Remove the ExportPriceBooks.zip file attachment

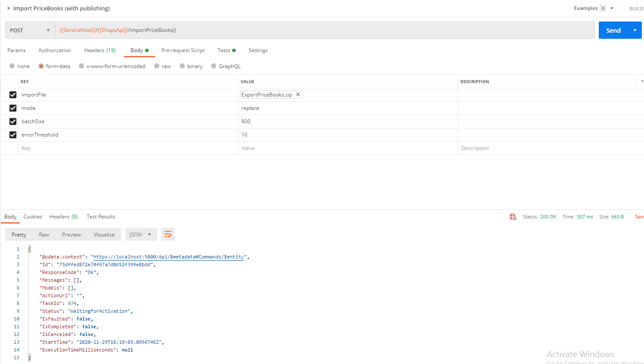pos(298,94)
